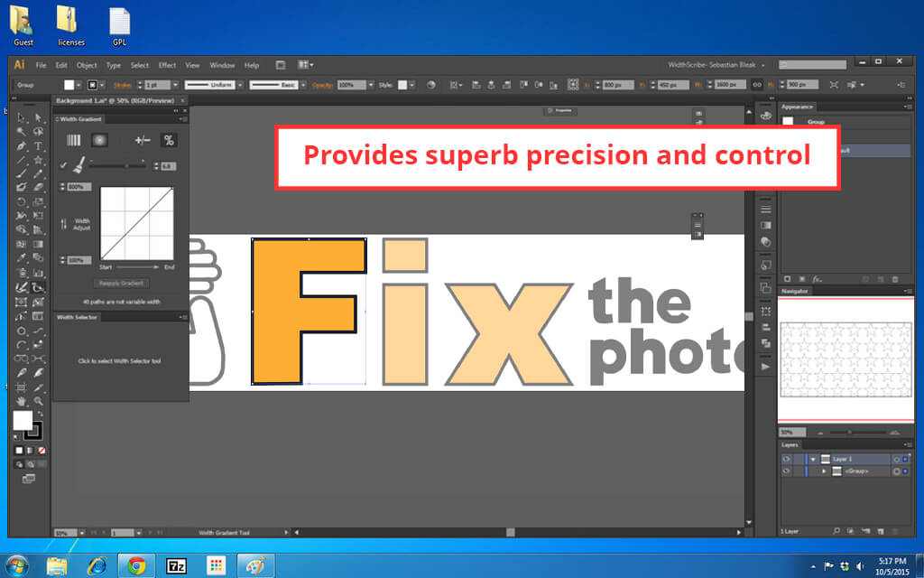Click the target circle for Group sublayer

click(896, 471)
